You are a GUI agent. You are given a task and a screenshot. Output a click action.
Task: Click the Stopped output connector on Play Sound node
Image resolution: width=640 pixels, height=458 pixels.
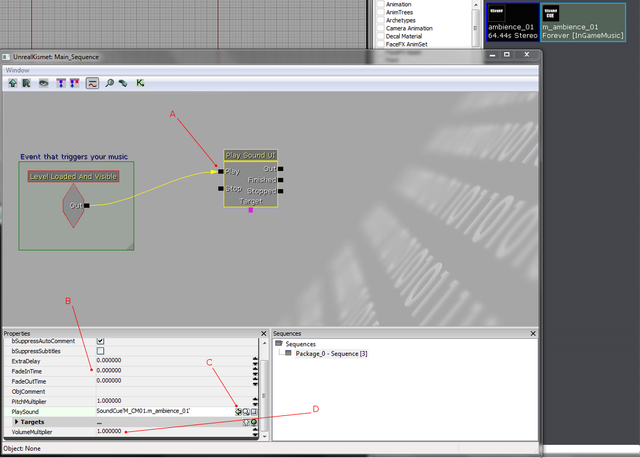tap(281, 191)
